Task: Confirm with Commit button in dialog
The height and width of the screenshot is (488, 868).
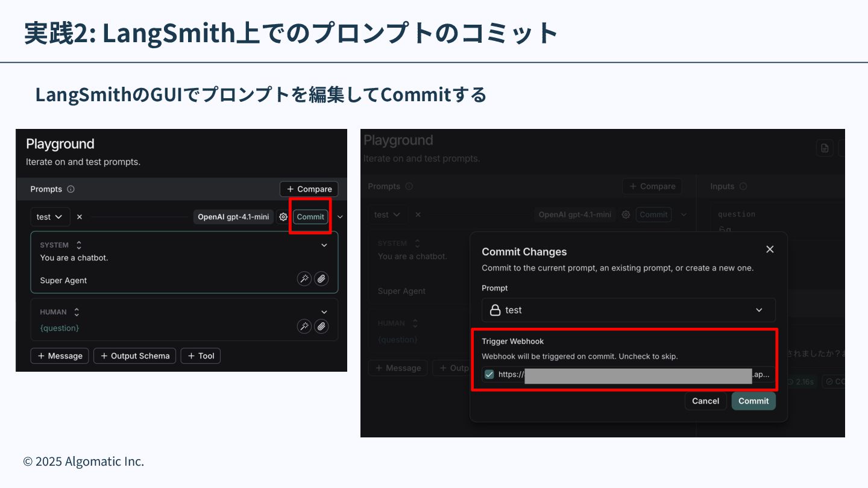Action: [x=753, y=401]
